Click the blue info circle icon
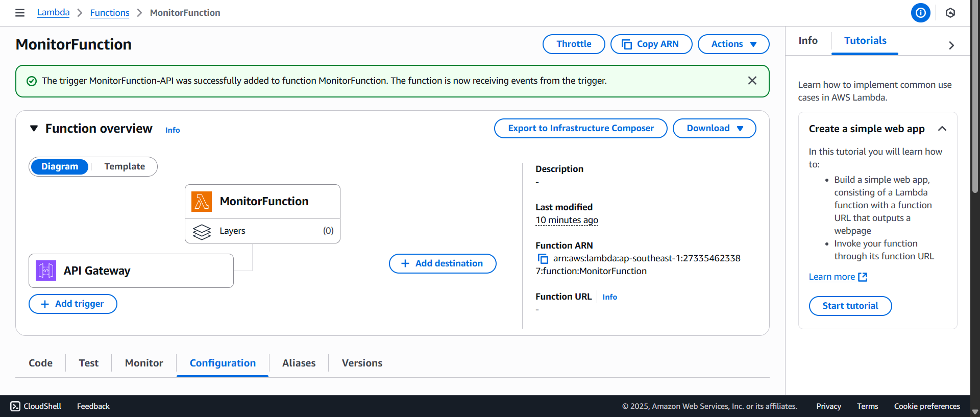The image size is (980, 417). [x=920, y=13]
